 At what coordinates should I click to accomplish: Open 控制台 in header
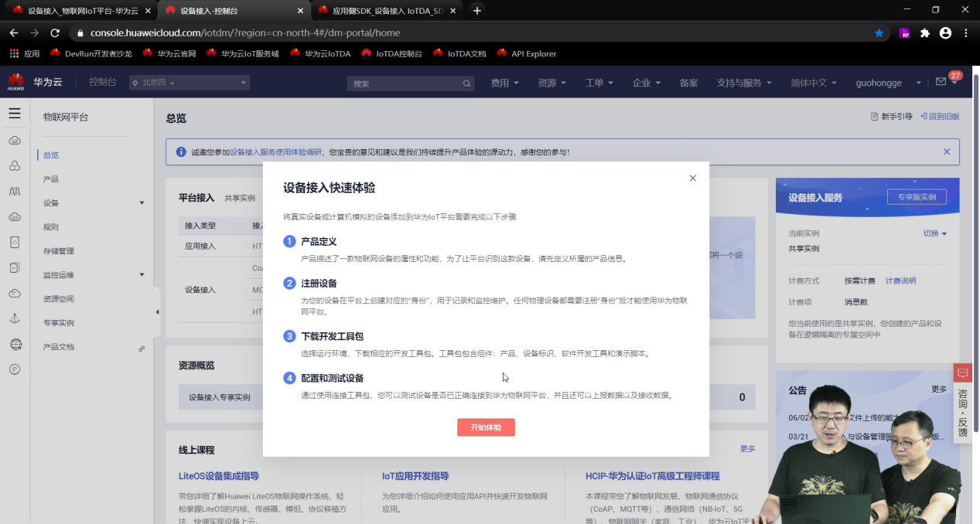(102, 82)
